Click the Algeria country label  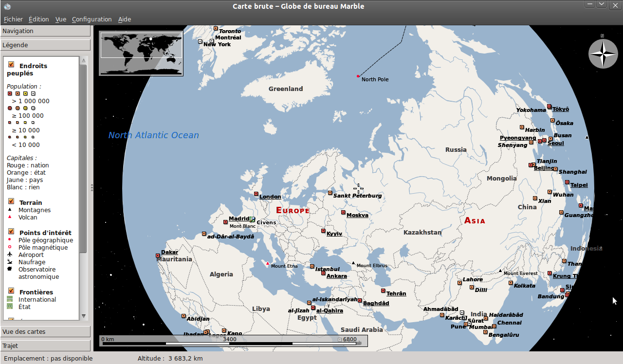pyautogui.click(x=221, y=274)
